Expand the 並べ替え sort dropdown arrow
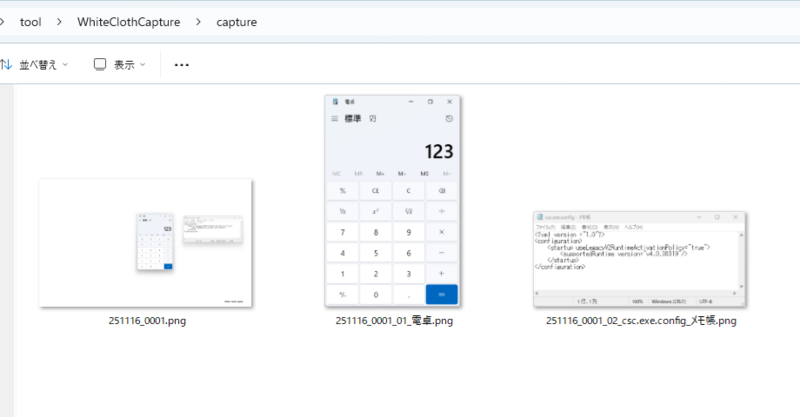The image size is (800, 417). click(x=66, y=65)
